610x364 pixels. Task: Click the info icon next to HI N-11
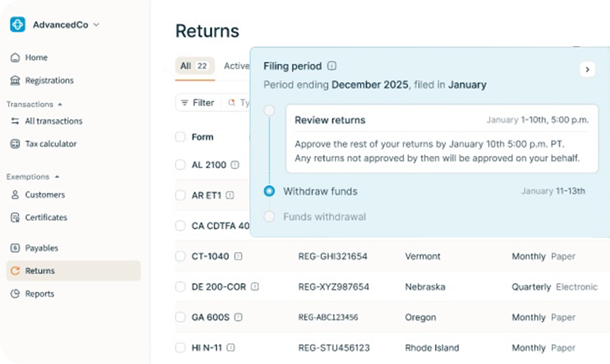point(231,348)
